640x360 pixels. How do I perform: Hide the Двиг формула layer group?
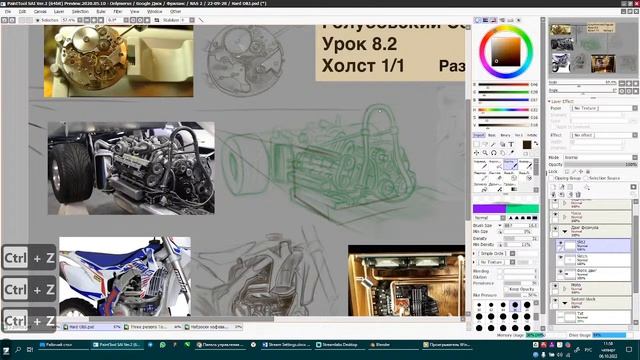(555, 229)
